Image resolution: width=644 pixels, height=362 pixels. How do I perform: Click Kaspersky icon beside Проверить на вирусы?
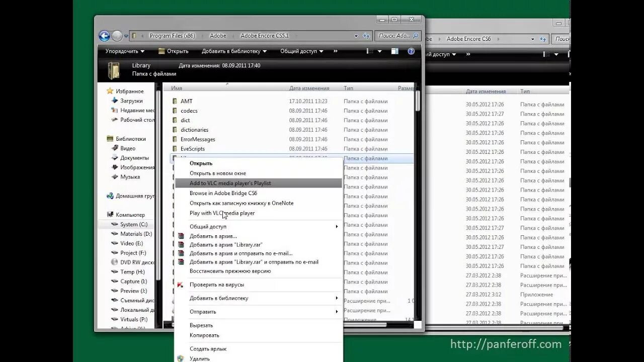(x=181, y=285)
